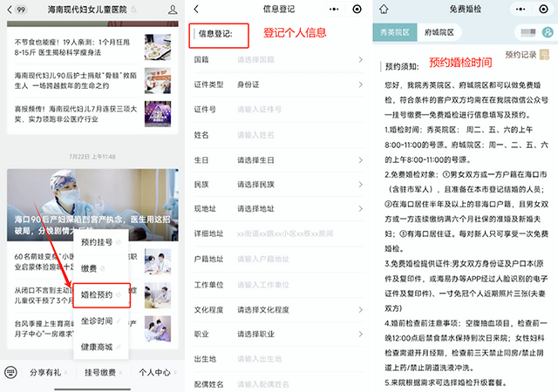Screen dimensions: 558x392
Task: Open article 不节食也能瘦！19人亲测
Action: [x=92, y=47]
